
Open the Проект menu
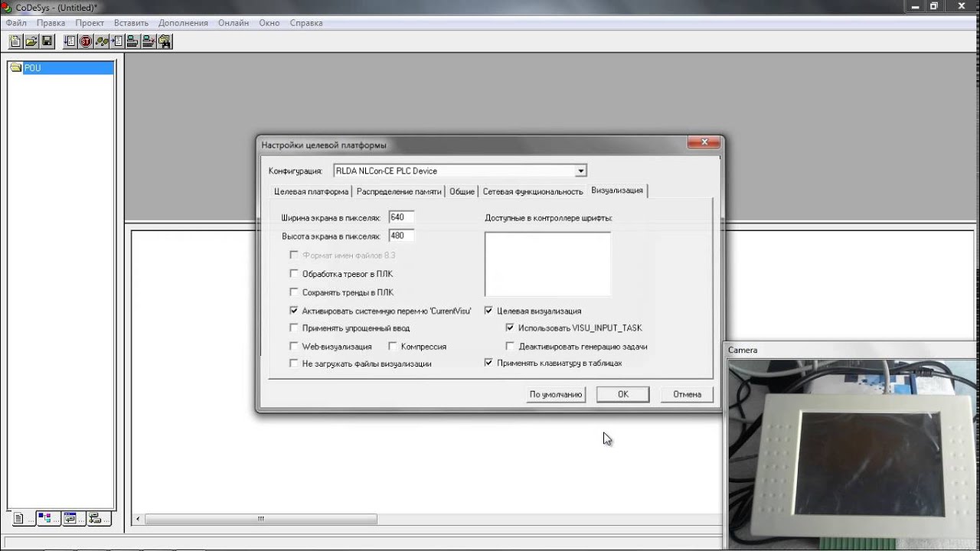coord(90,23)
